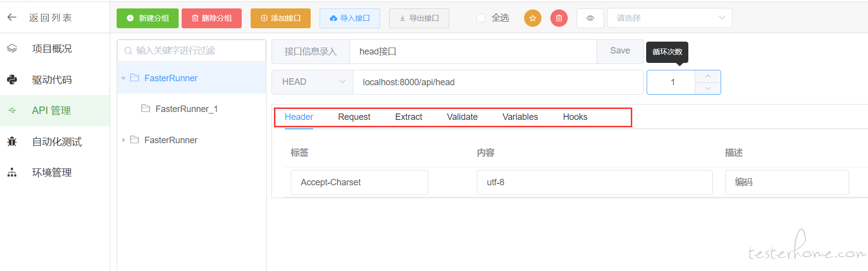This screenshot has height=271, width=868.
Task: Click the layers icon beside 项目概况
Action: coord(12,49)
